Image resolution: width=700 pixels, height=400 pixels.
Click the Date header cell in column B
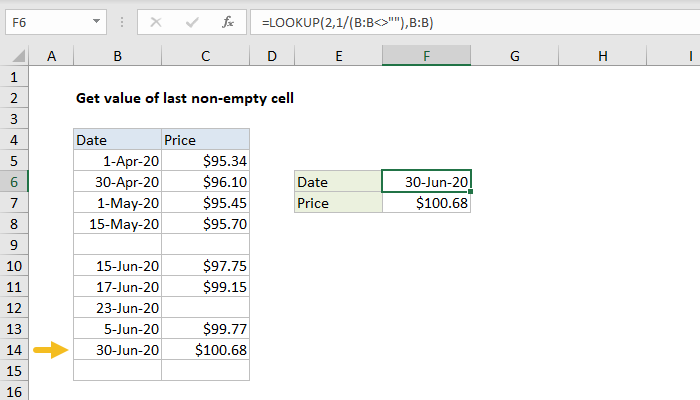117,140
